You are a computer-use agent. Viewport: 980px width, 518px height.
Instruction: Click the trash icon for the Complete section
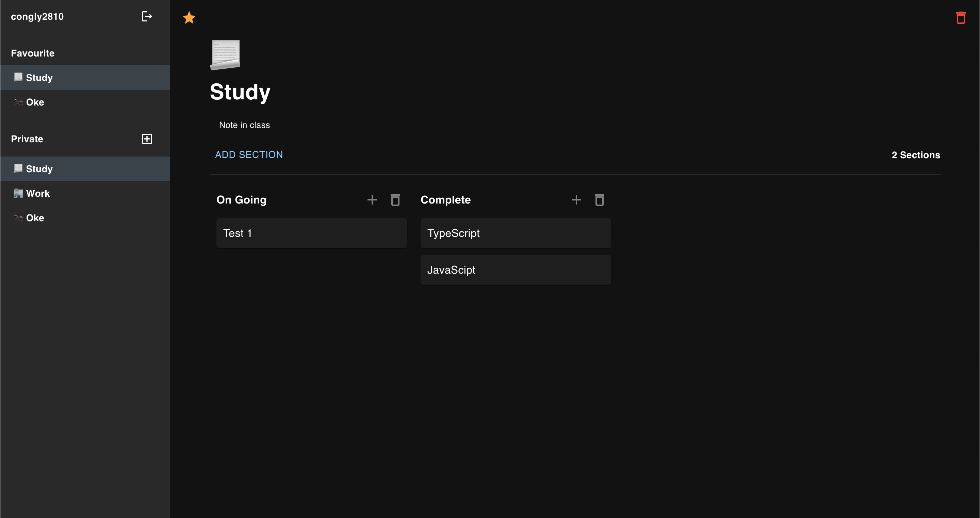[599, 199]
